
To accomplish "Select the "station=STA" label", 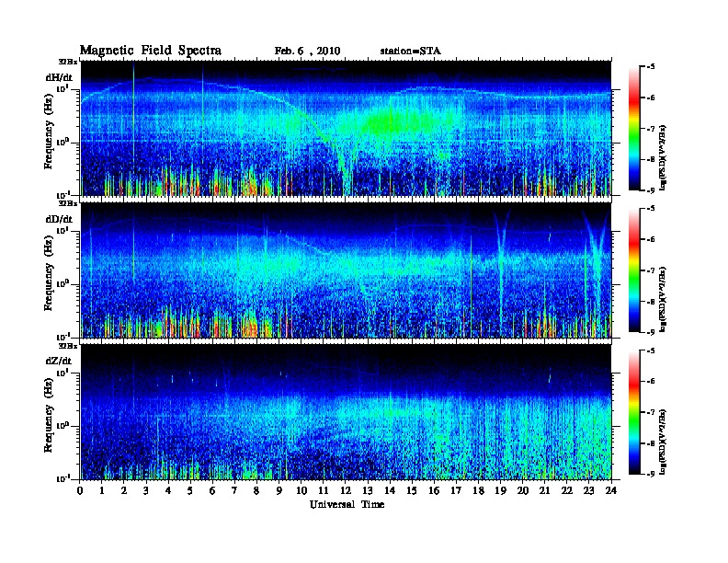I will [x=411, y=52].
